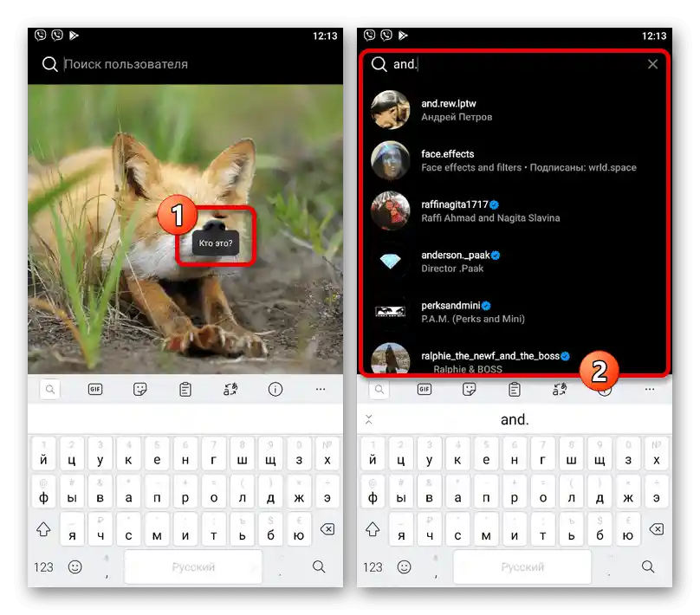700x615 pixels.
Task: Tap keyboard search icon in right toolbar
Action: pos(379,389)
